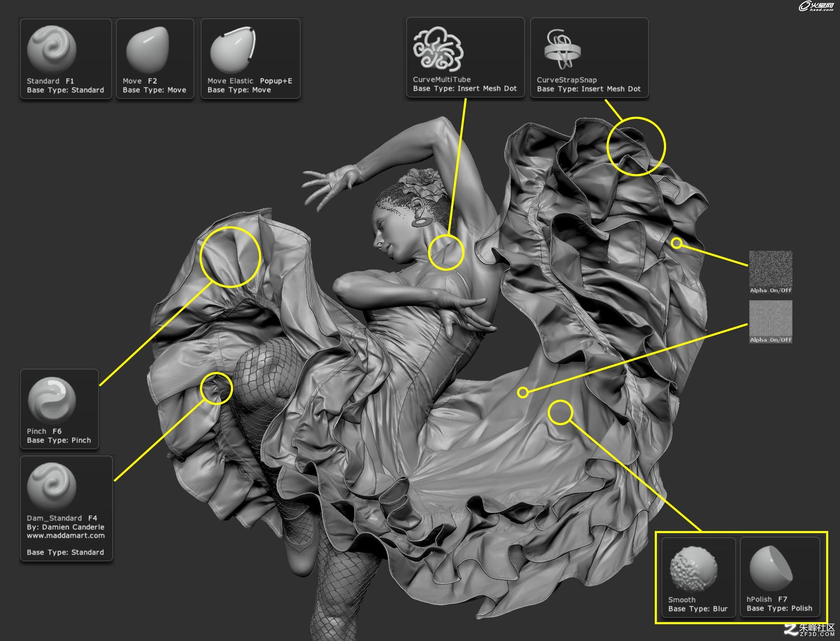The height and width of the screenshot is (641, 840).
Task: Click the 'Popup+E' hotkey text
Action: (276, 81)
